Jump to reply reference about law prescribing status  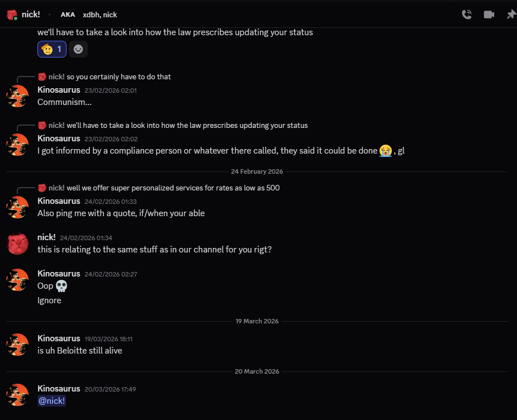pyautogui.click(x=187, y=125)
